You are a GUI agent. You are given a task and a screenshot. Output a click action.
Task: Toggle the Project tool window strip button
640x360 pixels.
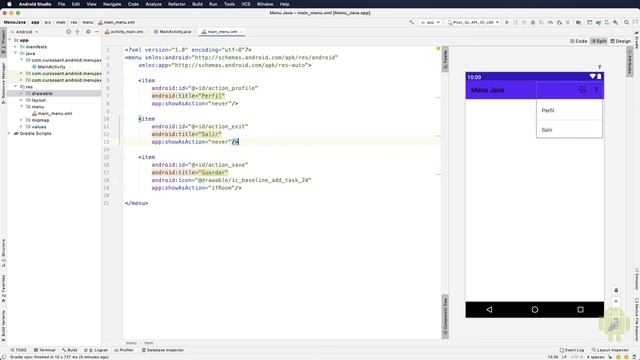[3, 42]
